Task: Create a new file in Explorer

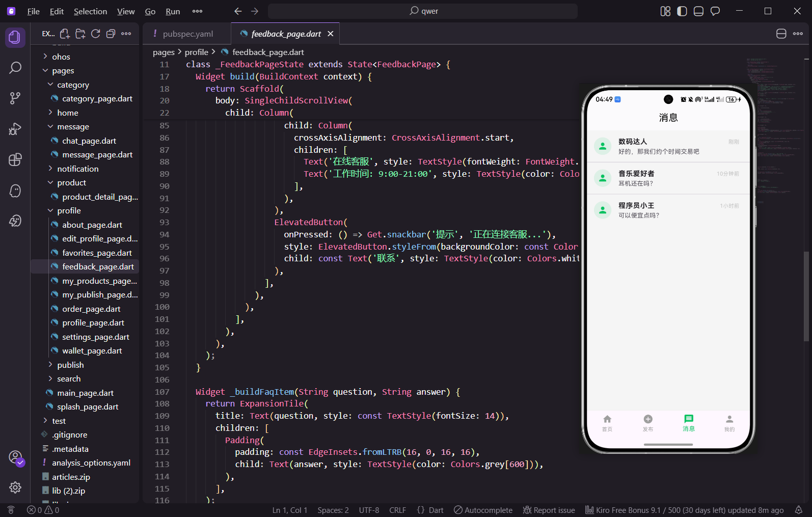Action: pyautogui.click(x=65, y=34)
